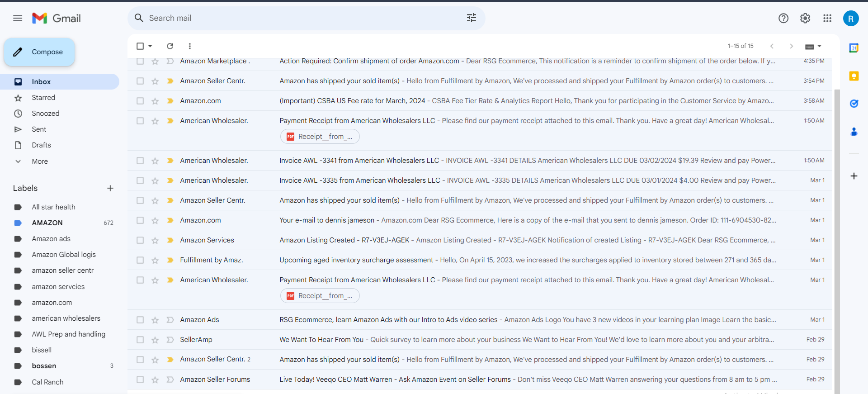This screenshot has width=868, height=394.
Task: Open the More options menu in mail toolbar
Action: pos(190,46)
